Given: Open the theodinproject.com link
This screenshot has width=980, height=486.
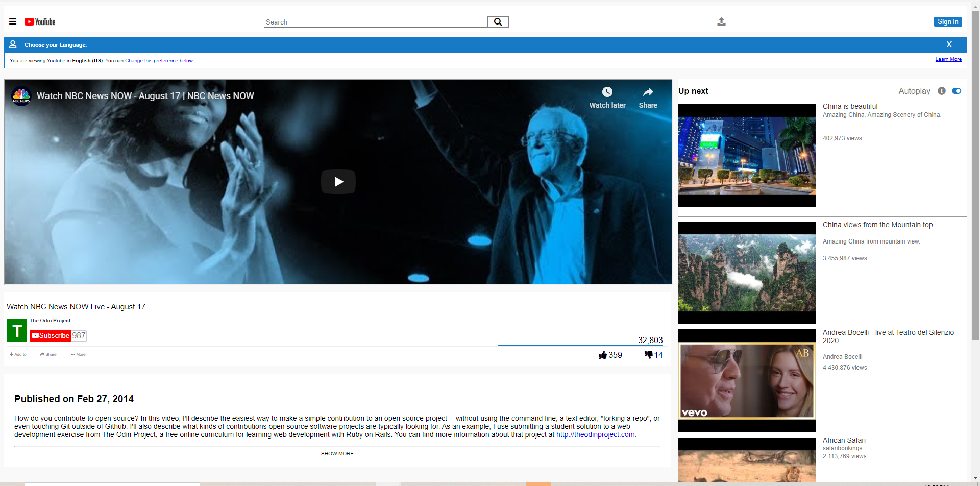Looking at the screenshot, I should [x=596, y=434].
